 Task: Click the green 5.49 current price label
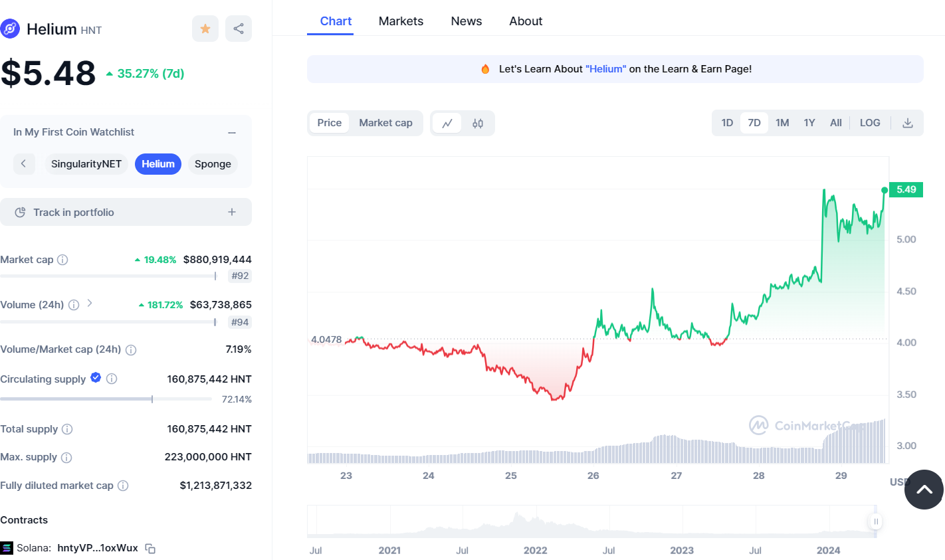coord(906,189)
